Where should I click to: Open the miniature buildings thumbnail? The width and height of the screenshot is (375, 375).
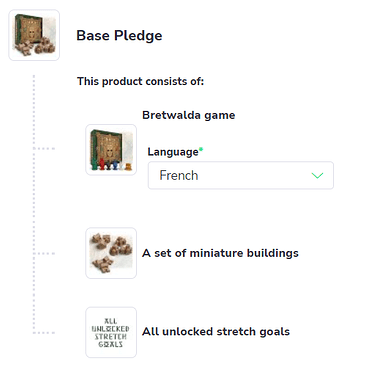pos(111,253)
